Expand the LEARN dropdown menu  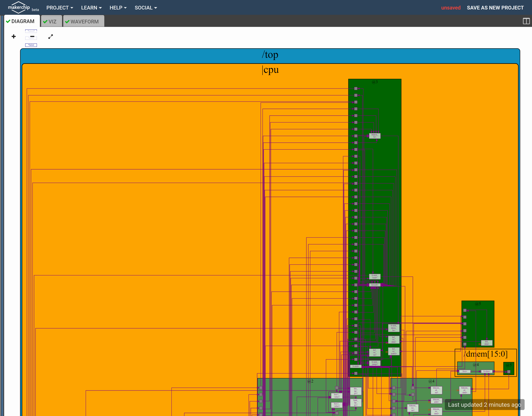pos(91,8)
